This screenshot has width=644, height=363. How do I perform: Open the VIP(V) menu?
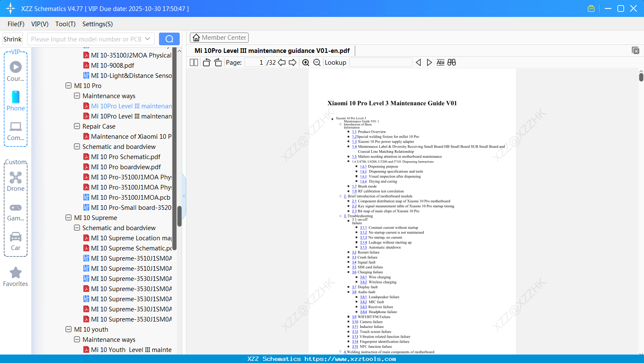pos(40,24)
